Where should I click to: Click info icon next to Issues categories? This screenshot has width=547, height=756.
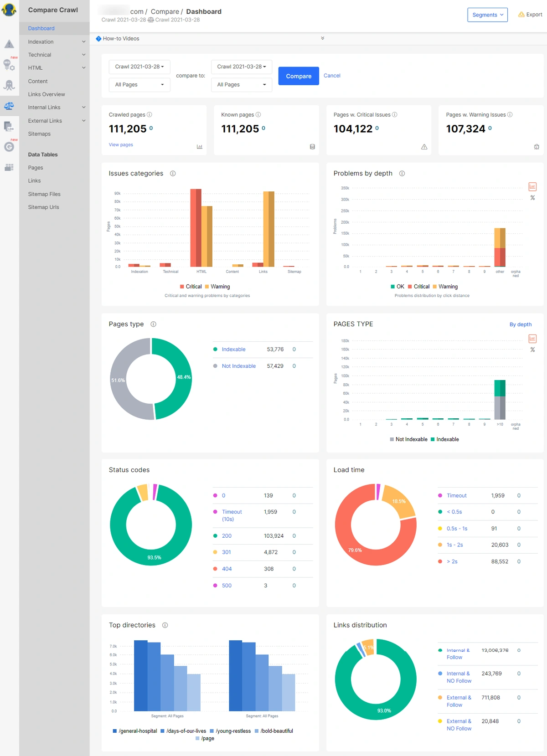[x=173, y=174]
